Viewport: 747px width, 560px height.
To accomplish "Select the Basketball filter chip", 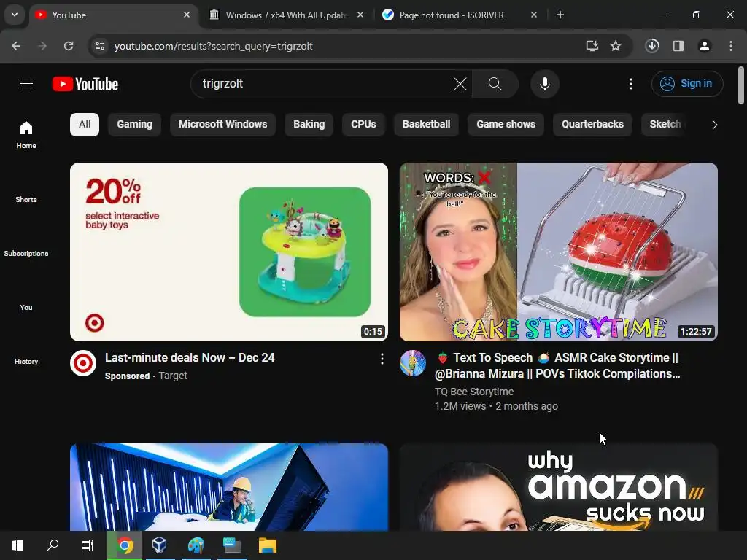I will click(426, 124).
